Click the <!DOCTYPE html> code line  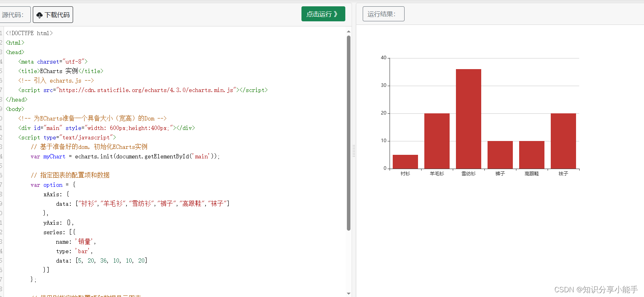29,33
